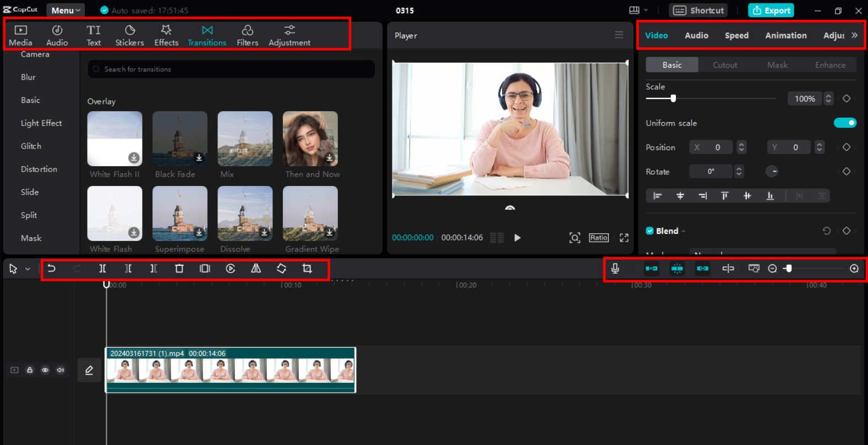Click the timeline zoom out minus icon
This screenshot has height=445, width=868.
click(772, 268)
